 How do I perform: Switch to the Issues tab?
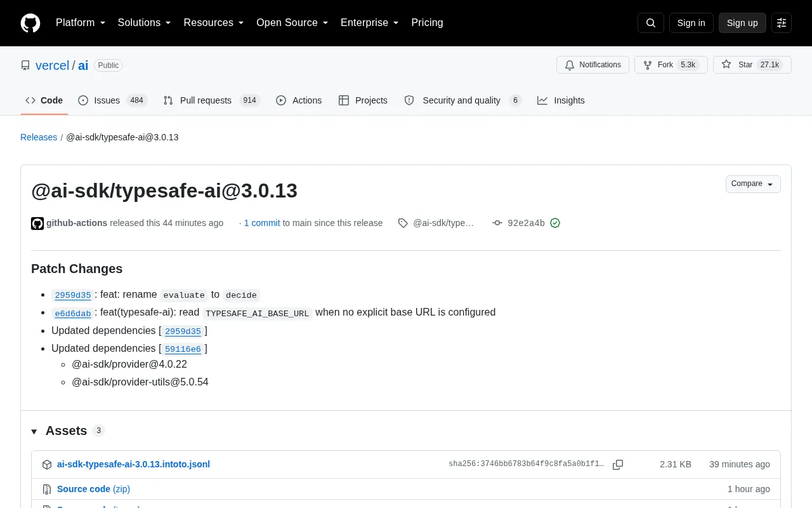click(x=112, y=100)
